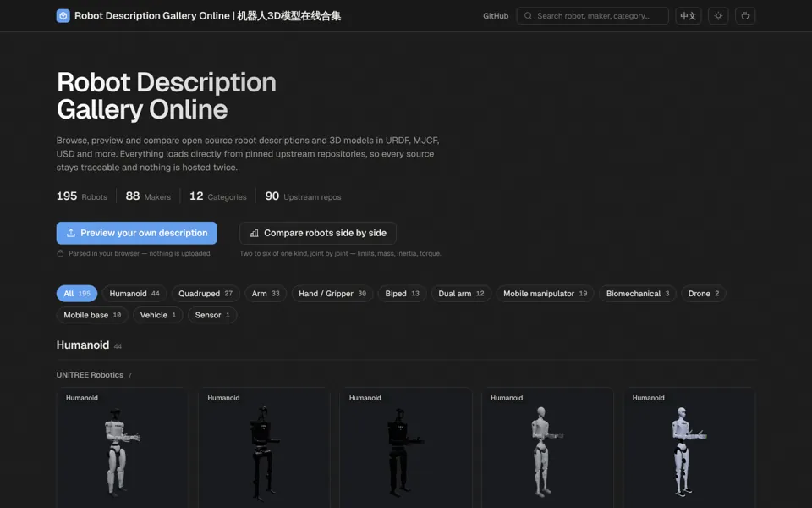812x508 pixels.
Task: Filter by Humanoid category
Action: tap(134, 294)
